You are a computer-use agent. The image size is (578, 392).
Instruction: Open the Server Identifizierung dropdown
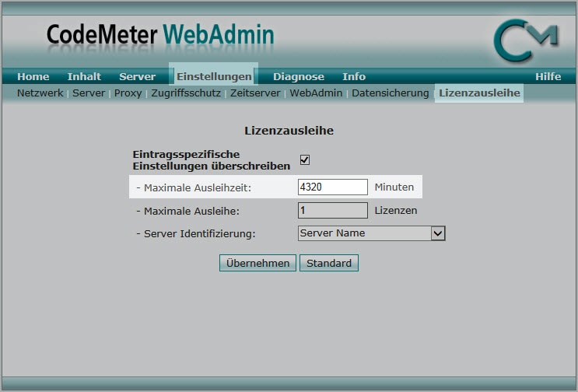click(372, 233)
